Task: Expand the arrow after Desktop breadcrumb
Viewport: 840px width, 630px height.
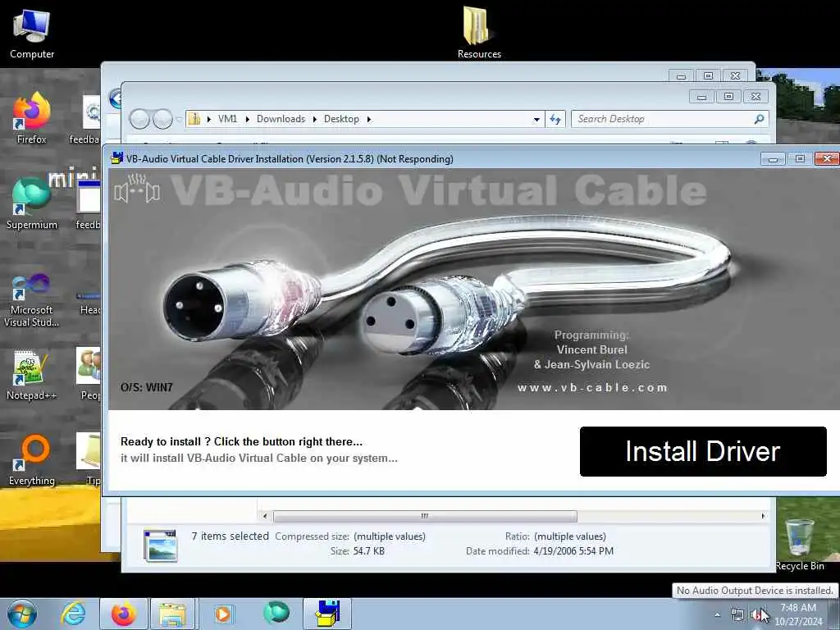Action: pos(368,119)
